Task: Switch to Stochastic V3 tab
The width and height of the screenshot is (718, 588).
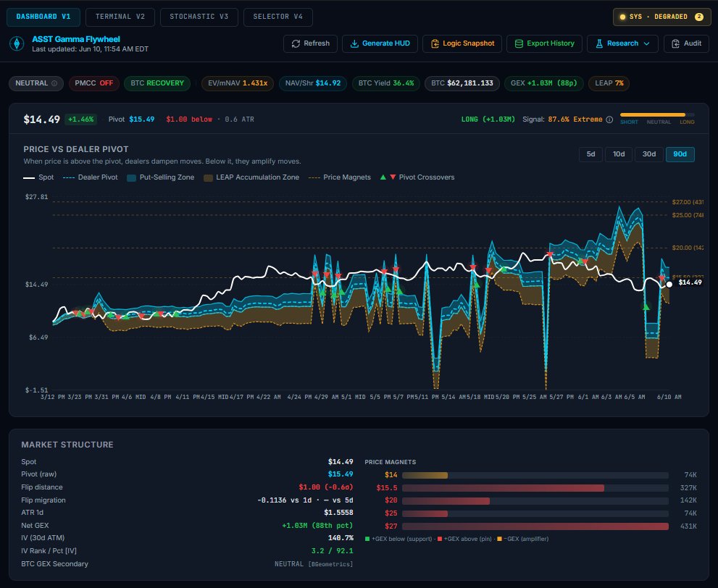Action: [x=199, y=17]
